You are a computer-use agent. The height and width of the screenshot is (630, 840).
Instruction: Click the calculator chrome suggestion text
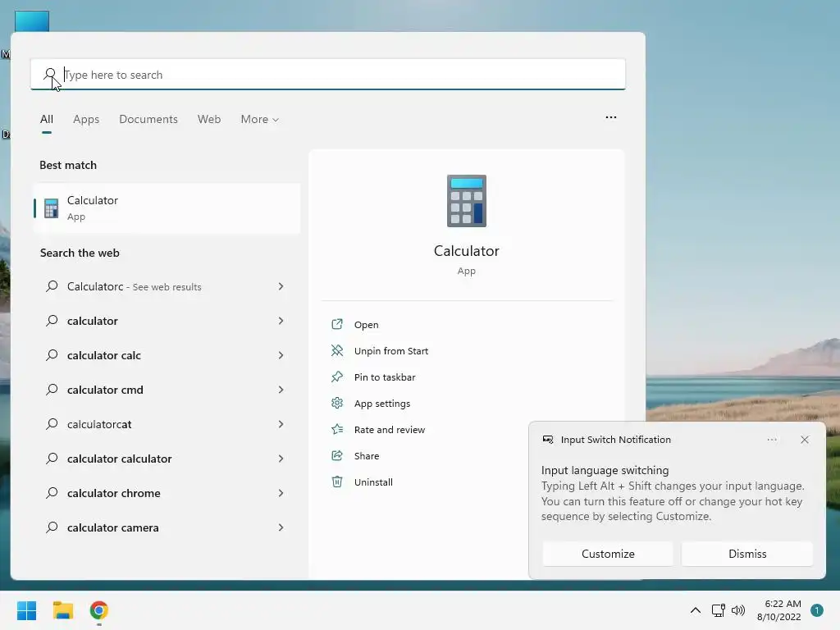coord(113,493)
